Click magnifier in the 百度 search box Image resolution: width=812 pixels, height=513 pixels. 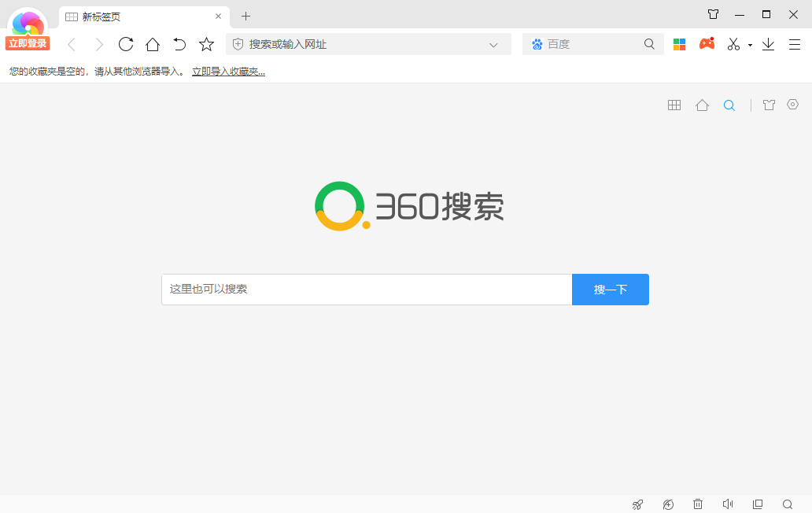click(649, 44)
